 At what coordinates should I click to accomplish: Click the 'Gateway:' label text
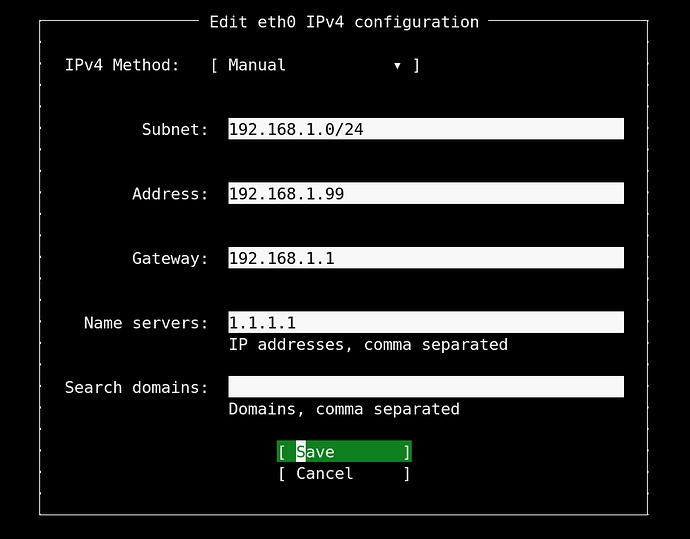(170, 258)
